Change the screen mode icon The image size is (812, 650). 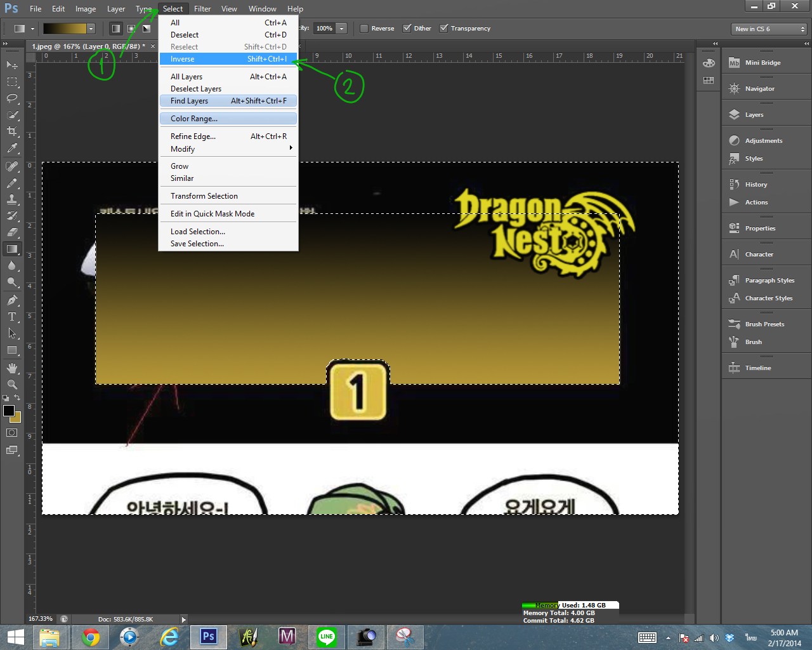pyautogui.click(x=12, y=450)
